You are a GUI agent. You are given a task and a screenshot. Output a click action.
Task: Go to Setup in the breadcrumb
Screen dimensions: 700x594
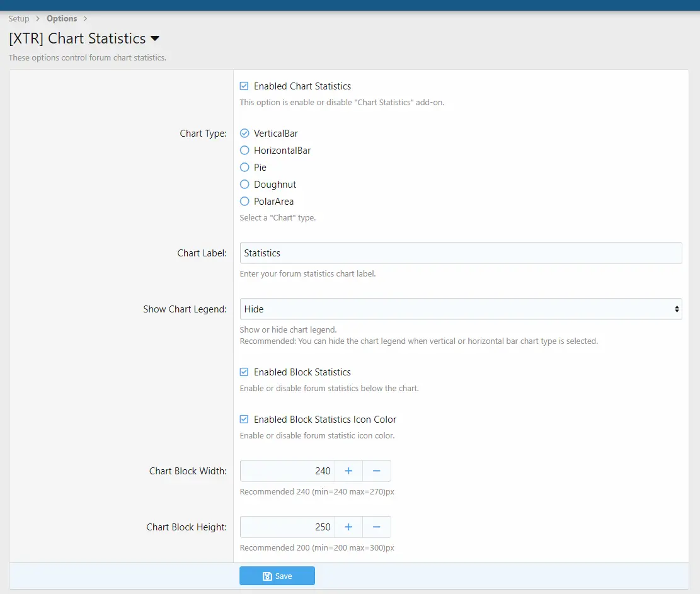tap(19, 18)
